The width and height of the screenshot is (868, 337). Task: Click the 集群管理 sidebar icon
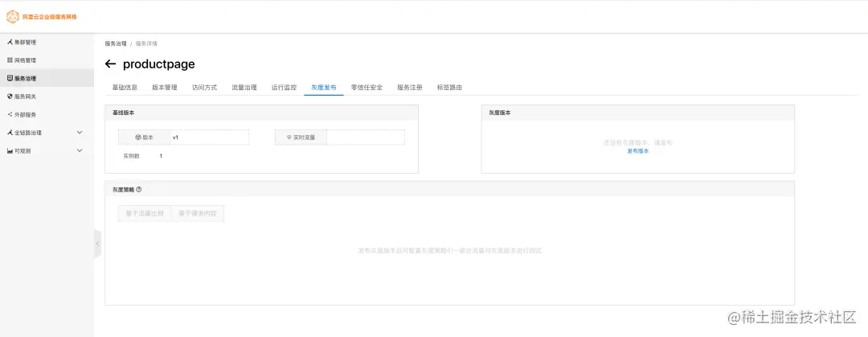coord(10,42)
